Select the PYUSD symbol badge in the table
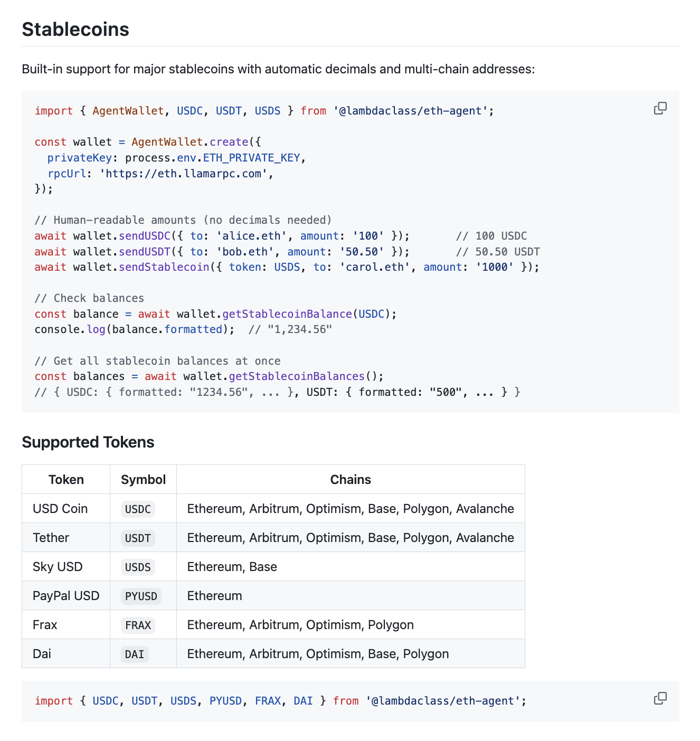Screen dimensions: 700x741 click(x=141, y=596)
